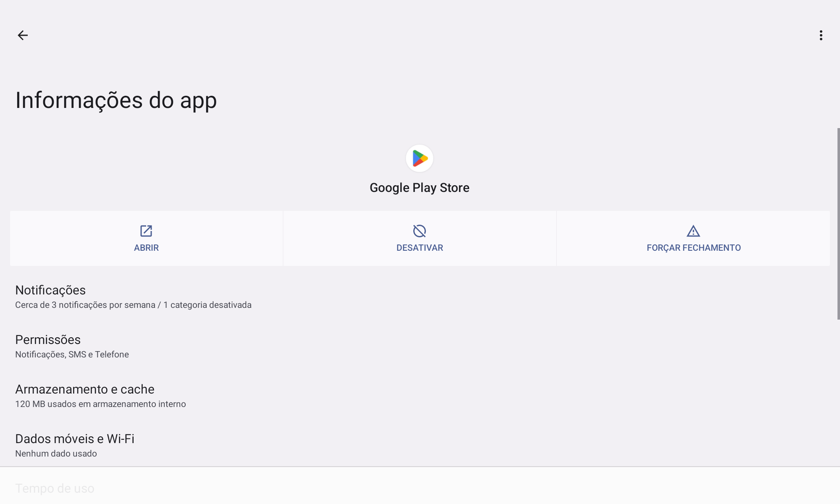Open the Permissões settings row
Viewport: 840px width, 504px height.
coord(420,346)
